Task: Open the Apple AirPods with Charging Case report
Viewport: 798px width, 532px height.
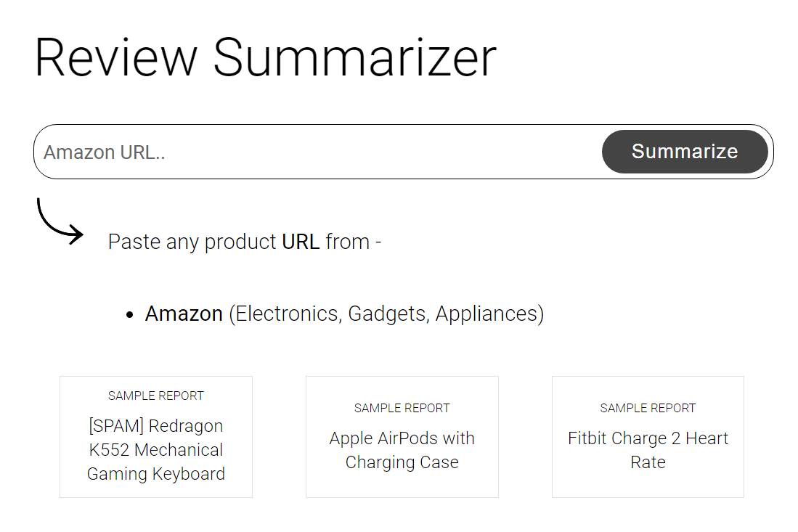Action: coord(402,450)
